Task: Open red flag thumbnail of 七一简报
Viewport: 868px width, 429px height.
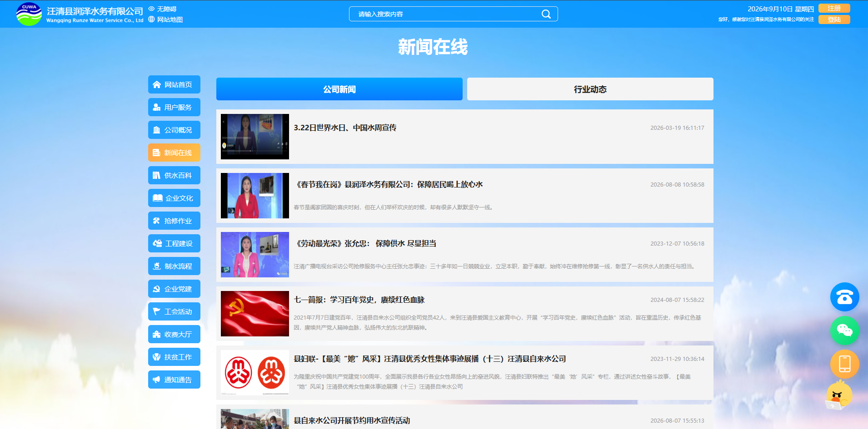Action: [255, 314]
